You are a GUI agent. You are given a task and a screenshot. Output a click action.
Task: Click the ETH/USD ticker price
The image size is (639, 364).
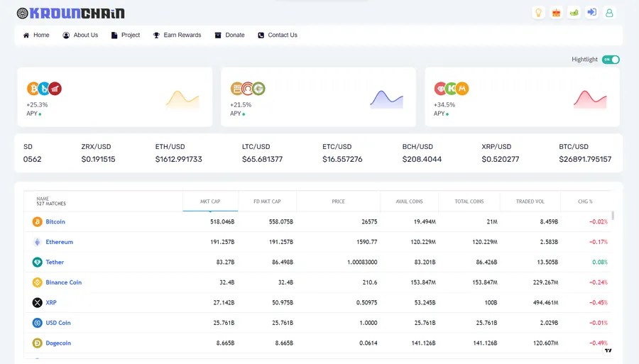coord(178,159)
